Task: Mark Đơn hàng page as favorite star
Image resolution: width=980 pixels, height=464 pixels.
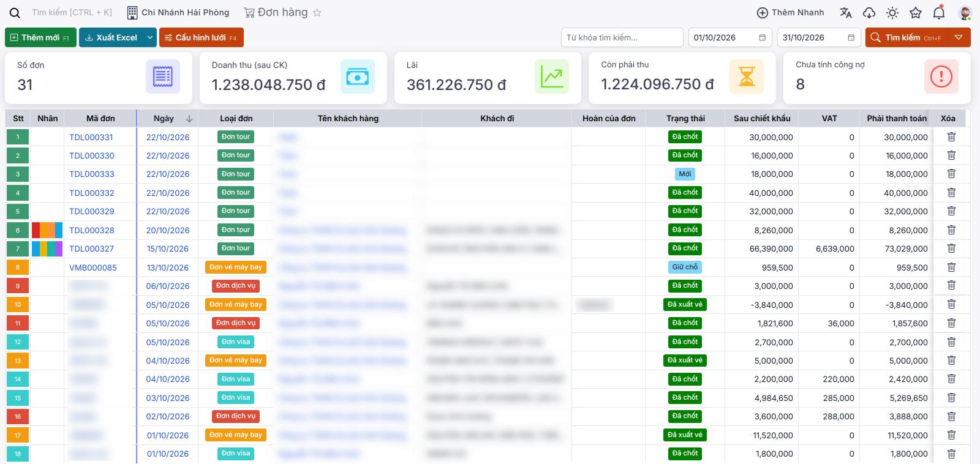Action: tap(317, 13)
